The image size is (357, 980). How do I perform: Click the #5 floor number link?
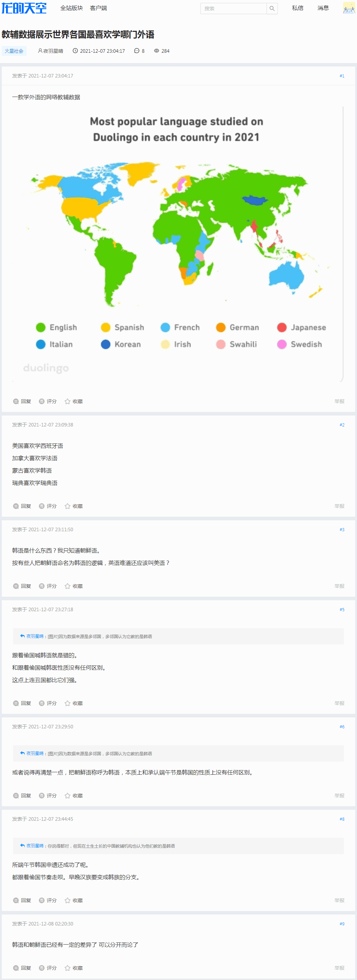[342, 609]
